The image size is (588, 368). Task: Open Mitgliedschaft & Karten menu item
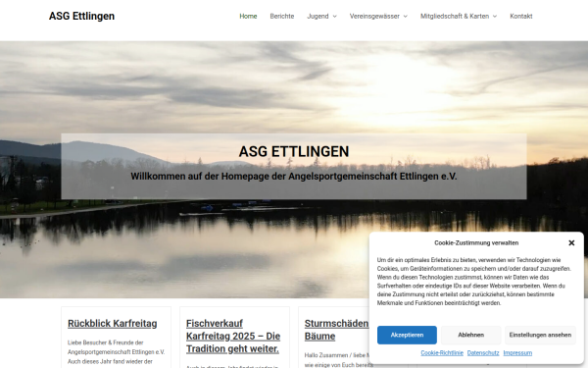coord(455,16)
